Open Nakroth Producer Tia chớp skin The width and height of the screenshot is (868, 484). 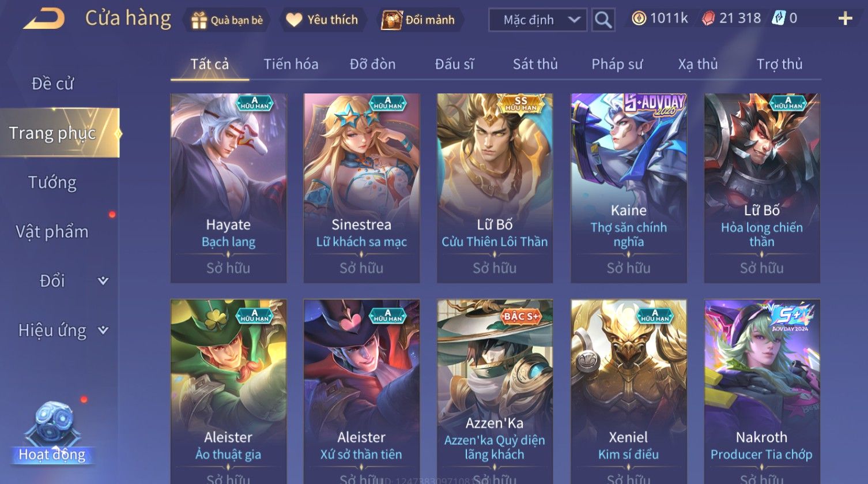point(761,391)
